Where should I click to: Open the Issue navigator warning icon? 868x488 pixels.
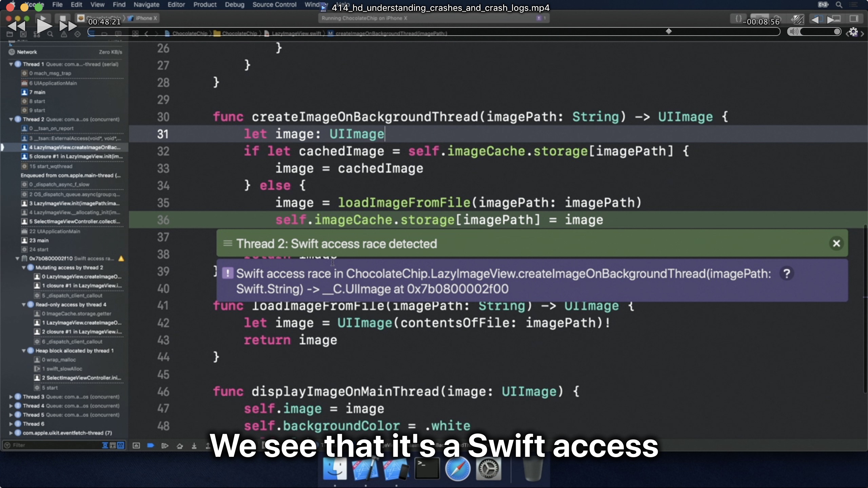click(x=64, y=34)
